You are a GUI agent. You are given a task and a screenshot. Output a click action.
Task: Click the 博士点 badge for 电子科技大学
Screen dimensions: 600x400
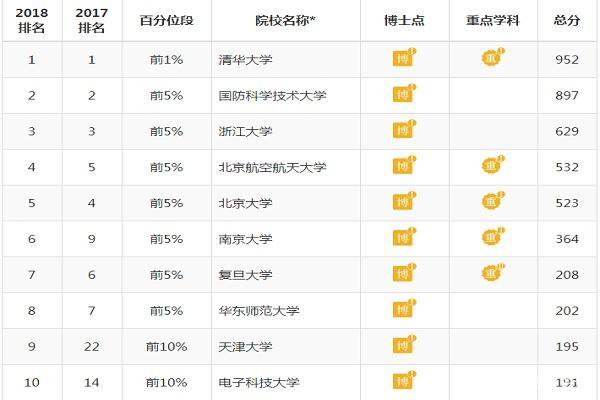(404, 380)
